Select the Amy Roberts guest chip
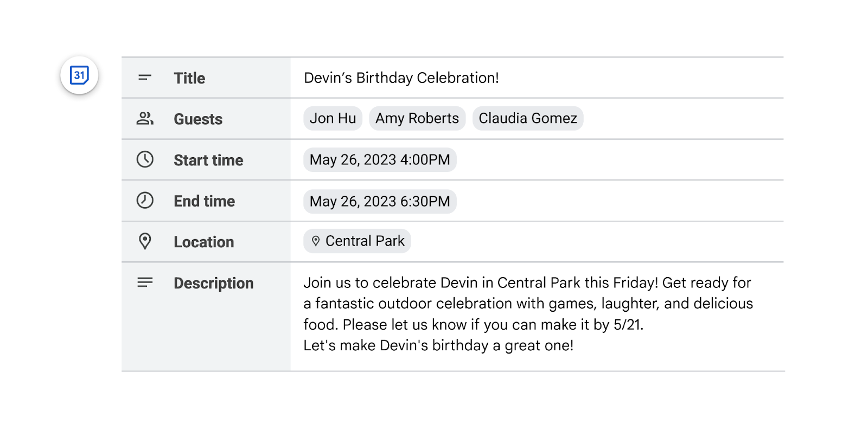This screenshot has height=424, width=868. click(417, 118)
